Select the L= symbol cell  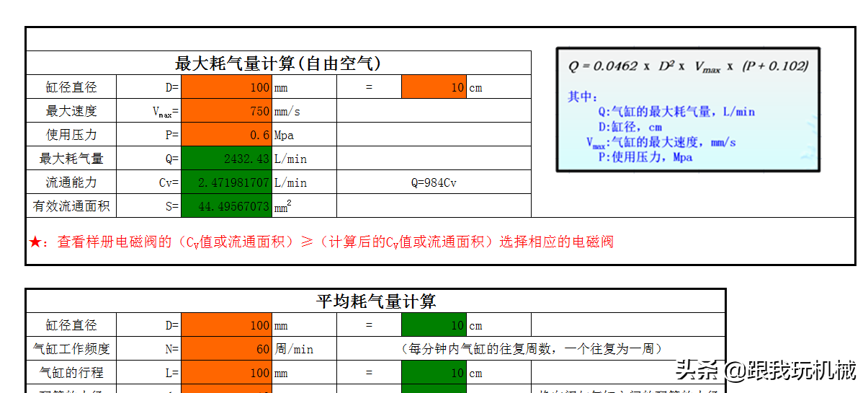tap(149, 373)
